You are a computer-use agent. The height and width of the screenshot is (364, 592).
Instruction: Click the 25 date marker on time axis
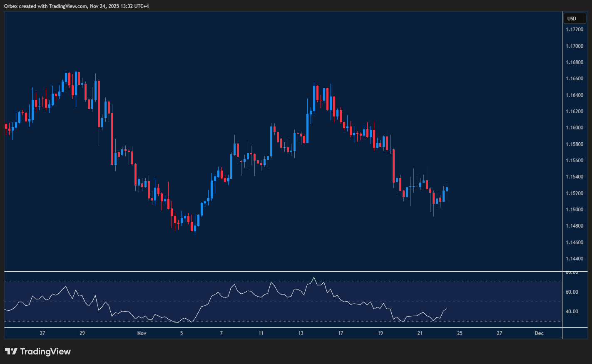(x=460, y=333)
